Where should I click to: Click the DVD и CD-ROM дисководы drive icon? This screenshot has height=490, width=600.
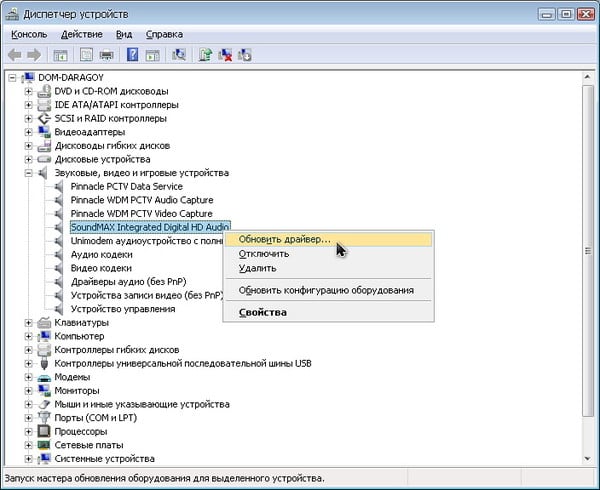pos(44,91)
